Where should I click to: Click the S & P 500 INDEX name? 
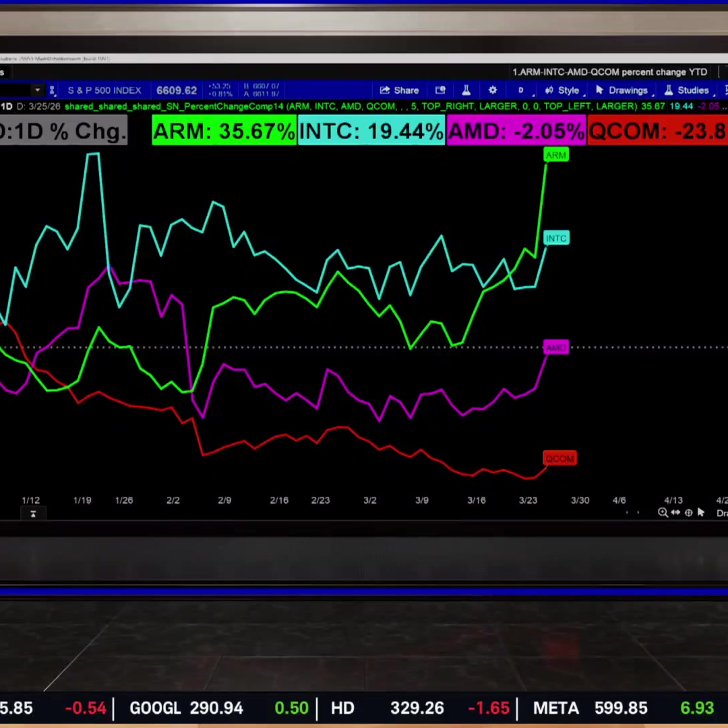(104, 91)
